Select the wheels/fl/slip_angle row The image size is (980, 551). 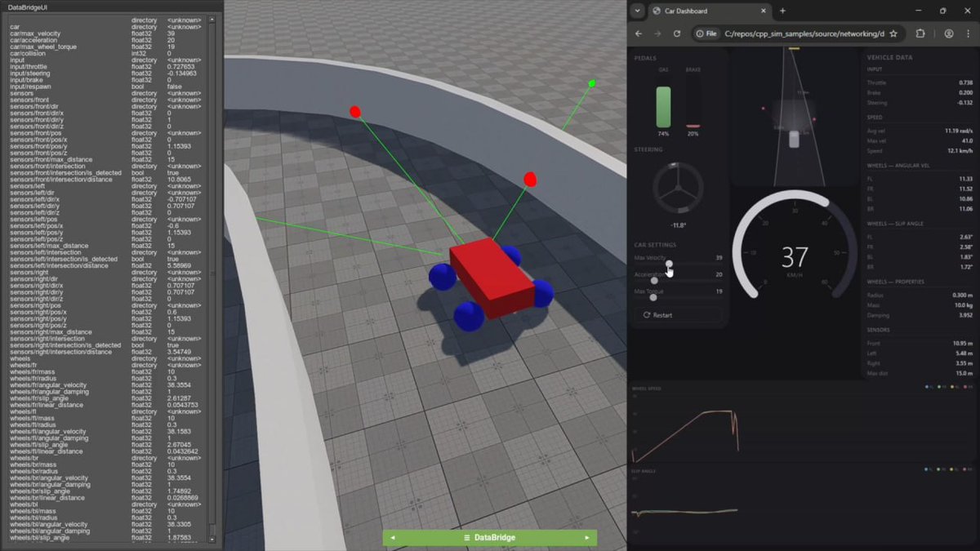109,445
